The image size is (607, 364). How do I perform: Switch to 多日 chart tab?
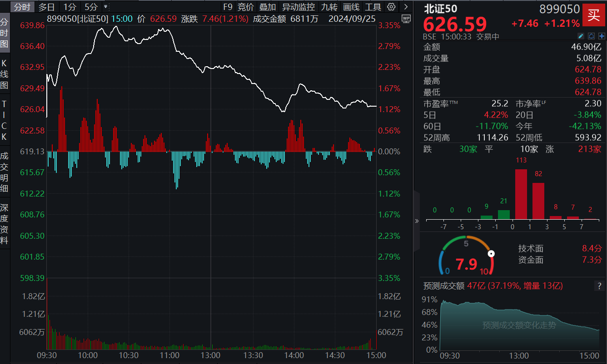[46, 7]
